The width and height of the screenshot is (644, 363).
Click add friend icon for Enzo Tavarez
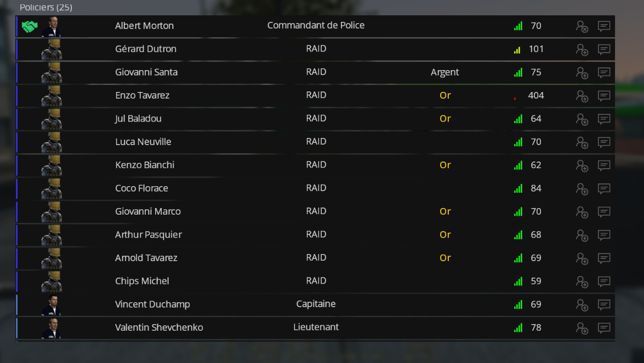click(582, 96)
